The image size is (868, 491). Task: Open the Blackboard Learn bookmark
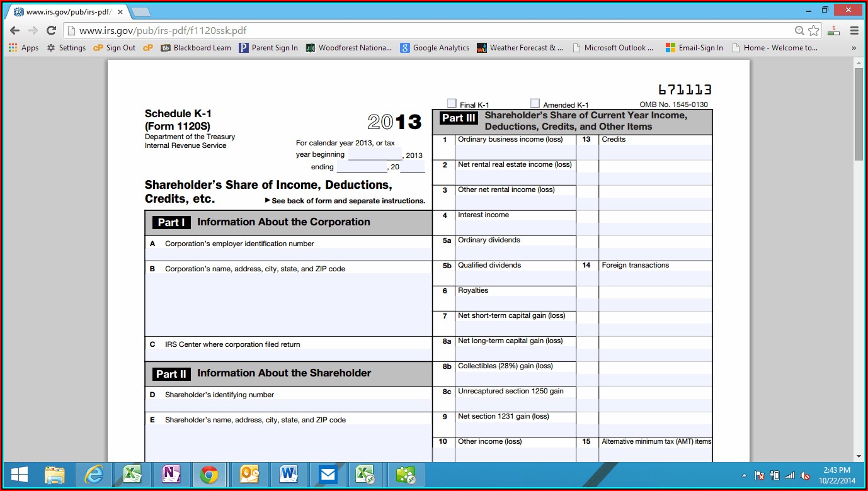pyautogui.click(x=196, y=48)
